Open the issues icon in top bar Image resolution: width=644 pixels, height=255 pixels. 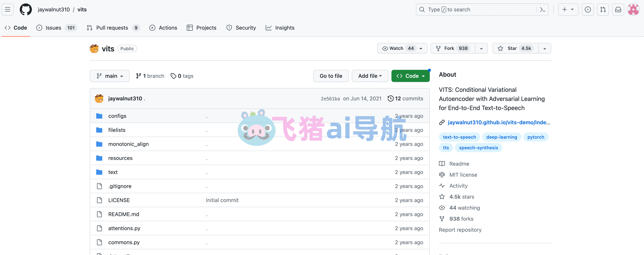coord(587,9)
